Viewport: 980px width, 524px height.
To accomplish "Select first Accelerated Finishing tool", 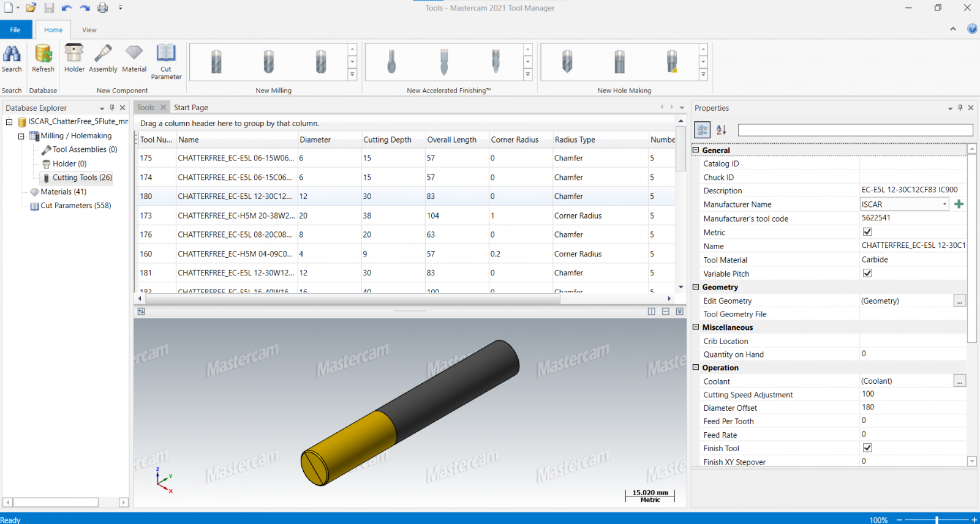I will 391,62.
